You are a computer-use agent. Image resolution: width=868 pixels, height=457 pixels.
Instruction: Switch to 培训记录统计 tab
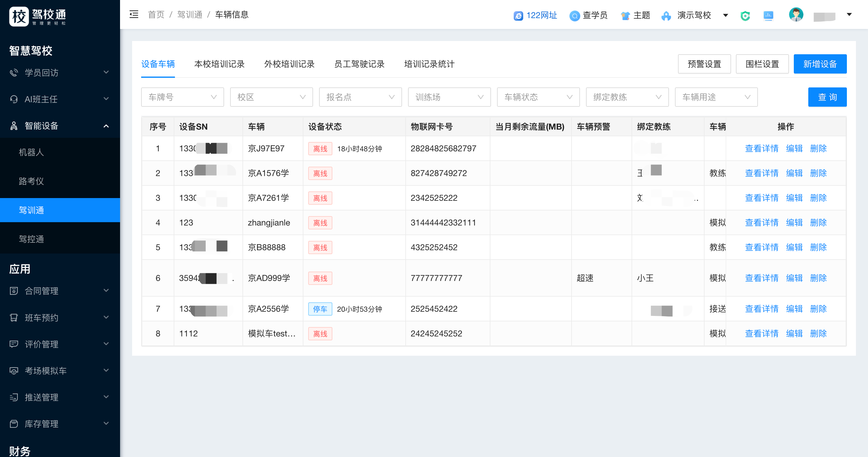(x=429, y=64)
